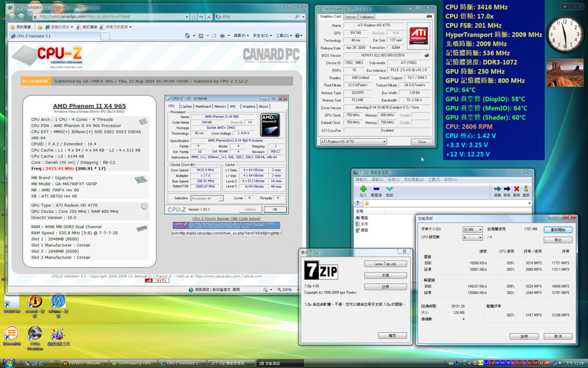Screen dimensions: 588x368
Task: Switch to the GPU-Z Validation tab
Action: pos(367,17)
